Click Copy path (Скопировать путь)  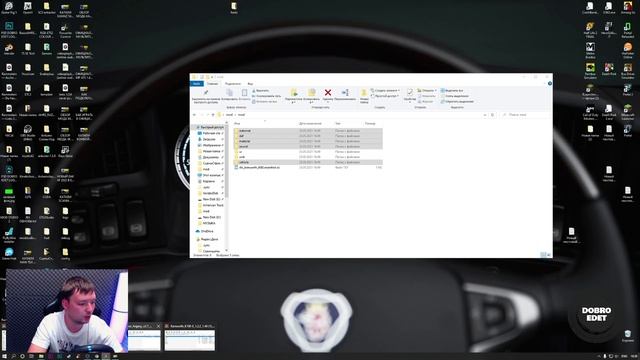tap(267, 96)
